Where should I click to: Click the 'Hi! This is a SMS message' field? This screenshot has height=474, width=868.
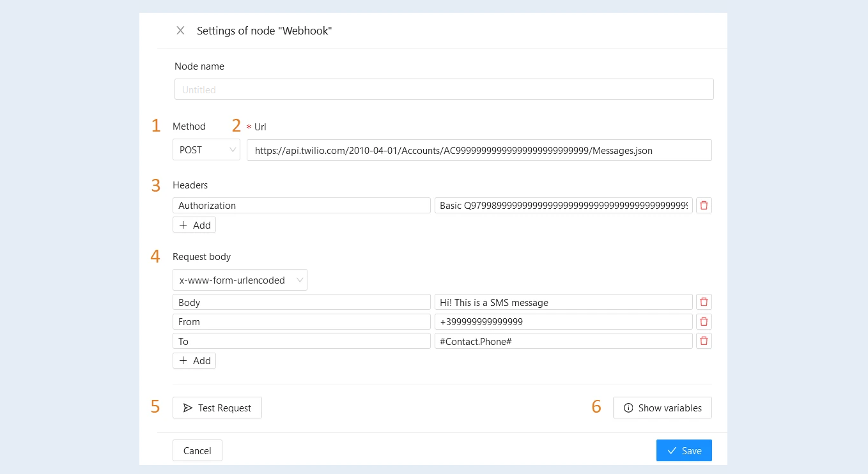point(564,302)
